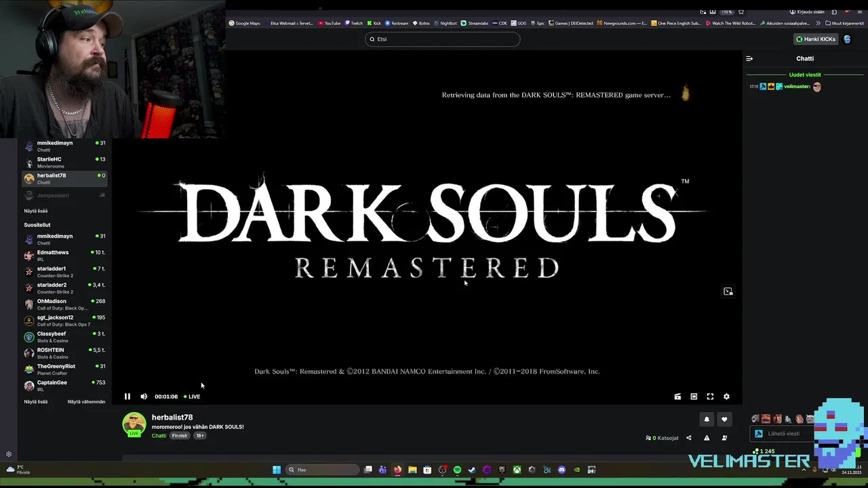Open viewer list via Katsojat count

[x=663, y=438]
